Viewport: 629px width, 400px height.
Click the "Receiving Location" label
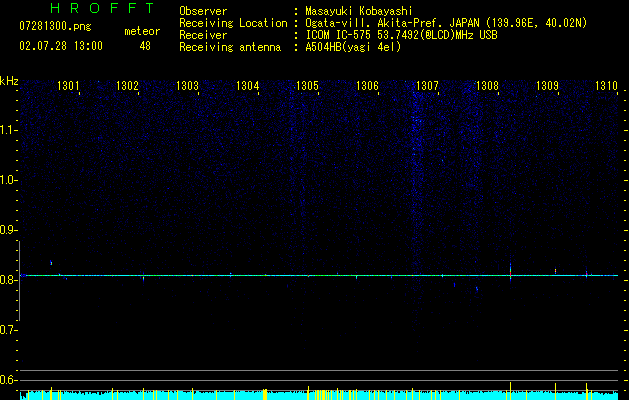pyautogui.click(x=233, y=23)
